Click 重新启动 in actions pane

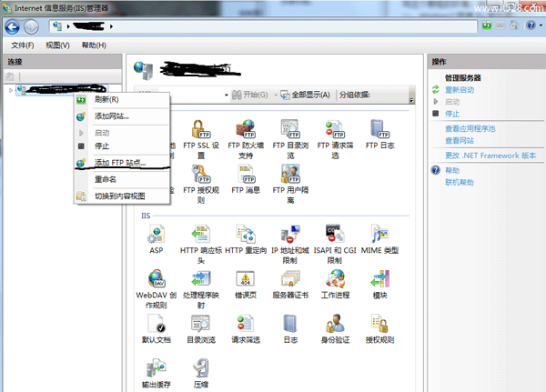460,90
